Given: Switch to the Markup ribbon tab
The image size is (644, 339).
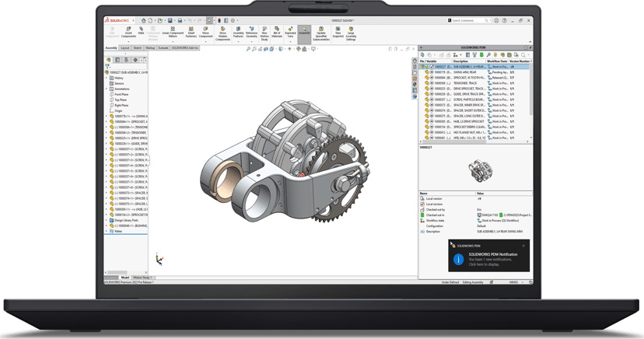Looking at the screenshot, I should tap(150, 48).
